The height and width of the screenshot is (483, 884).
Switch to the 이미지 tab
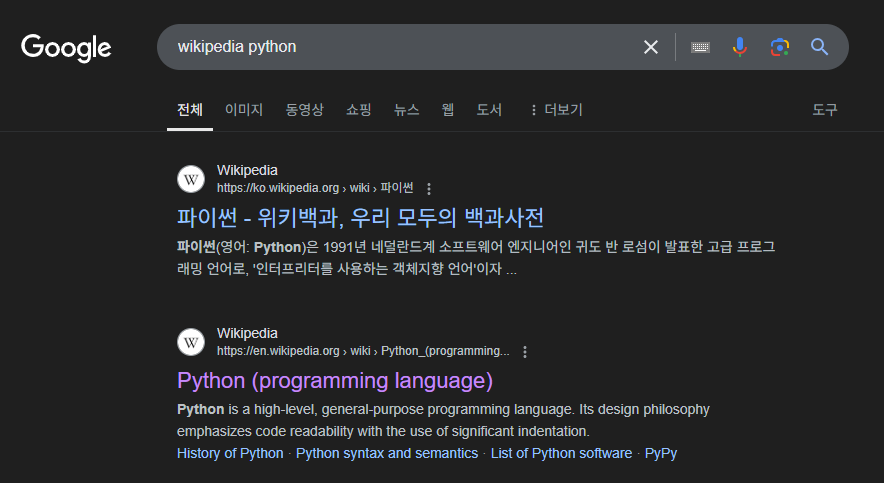click(244, 109)
